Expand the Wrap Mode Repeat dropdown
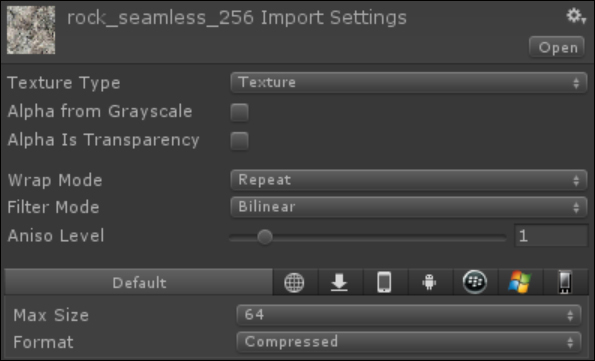This screenshot has width=595, height=361. pyautogui.click(x=409, y=180)
